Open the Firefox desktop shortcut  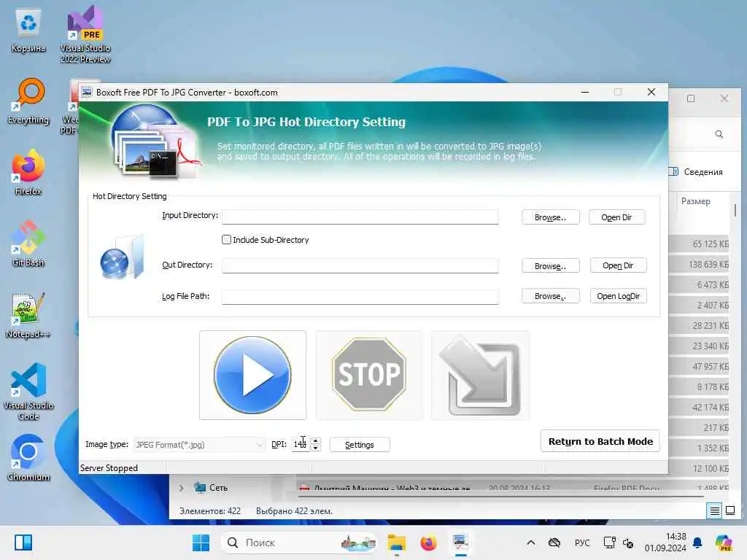point(28,172)
